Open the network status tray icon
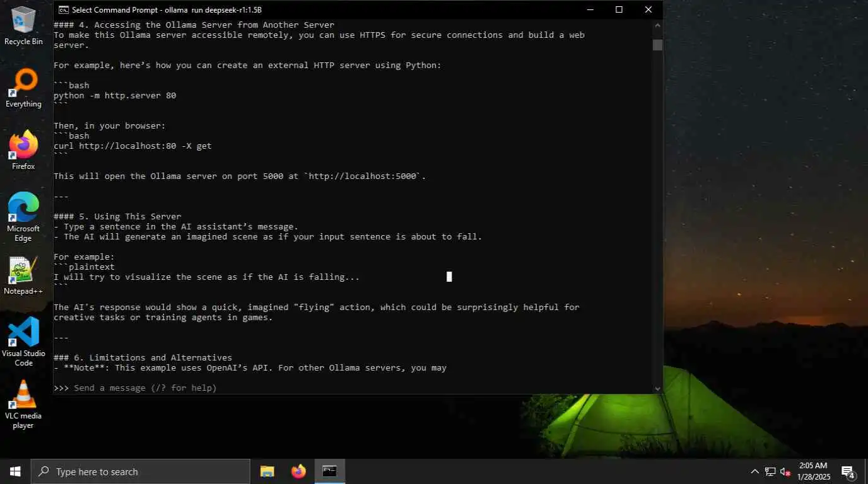Viewport: 868px width, 484px height. coord(770,471)
